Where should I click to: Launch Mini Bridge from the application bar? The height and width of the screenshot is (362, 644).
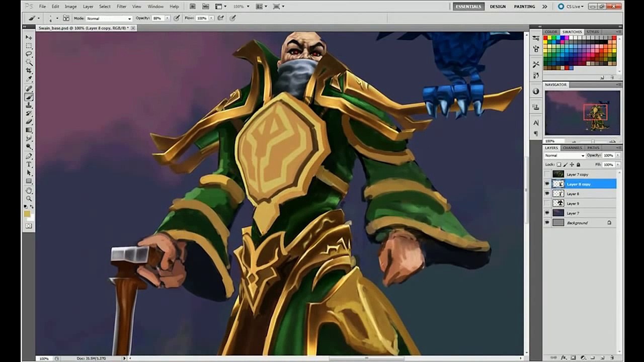(205, 7)
